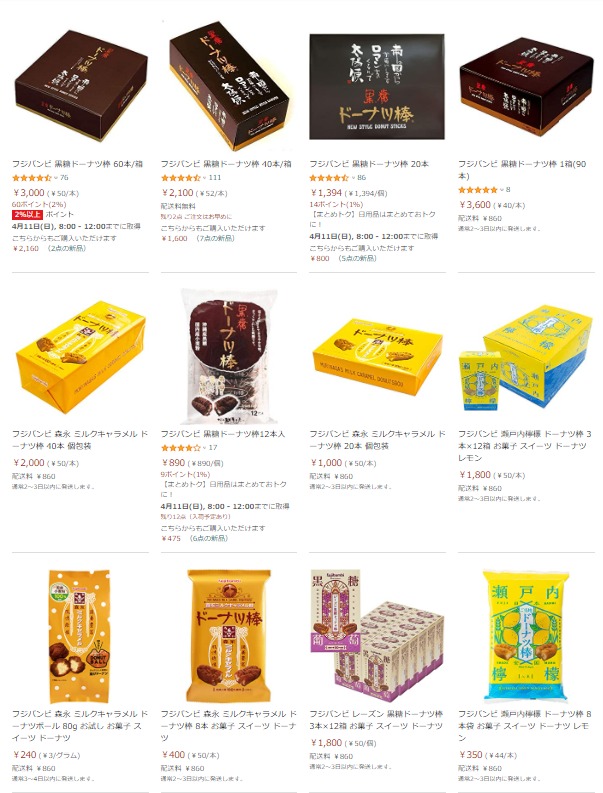Screen dimensions: 603x793
Task: Open the 黒糖ドーナツ棒 20本 flat box image
Action: point(377,86)
